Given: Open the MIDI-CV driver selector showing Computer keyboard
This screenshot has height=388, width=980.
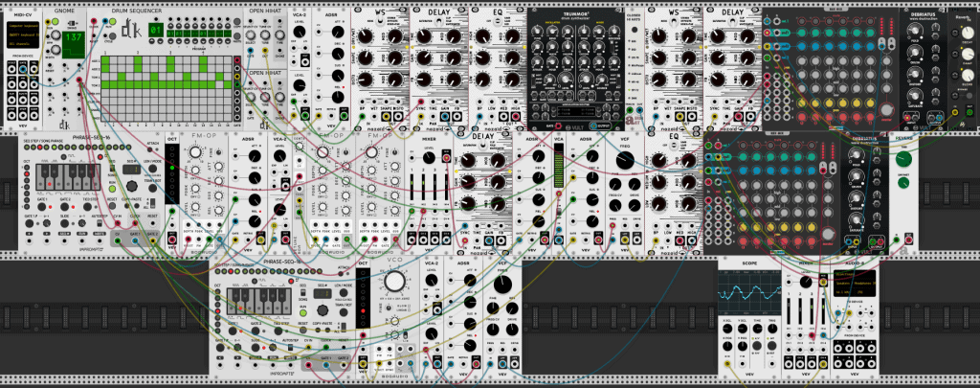Looking at the screenshot, I should coord(25,26).
